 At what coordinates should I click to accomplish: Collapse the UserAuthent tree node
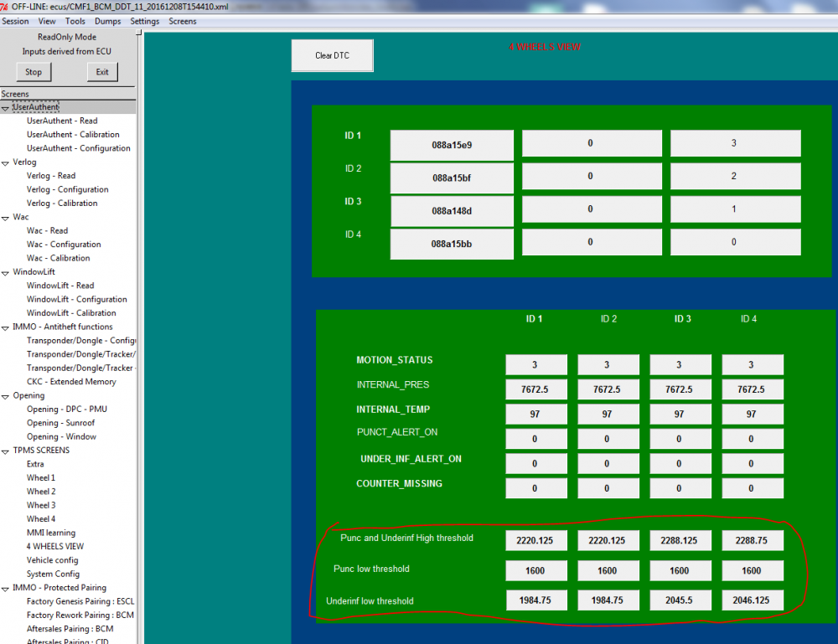tap(5, 108)
